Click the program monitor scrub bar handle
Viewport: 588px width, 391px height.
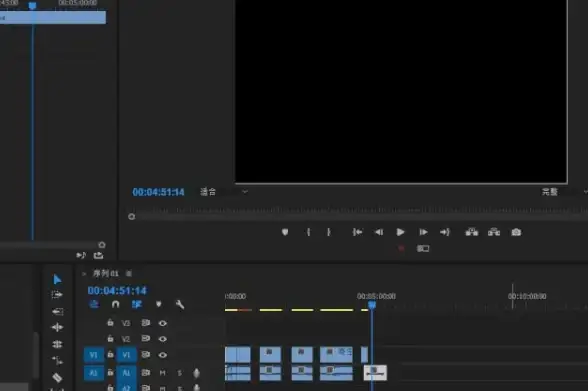(131, 217)
